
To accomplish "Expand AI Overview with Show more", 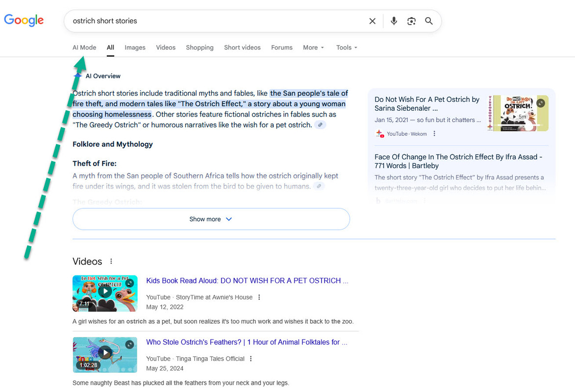I will 211,219.
